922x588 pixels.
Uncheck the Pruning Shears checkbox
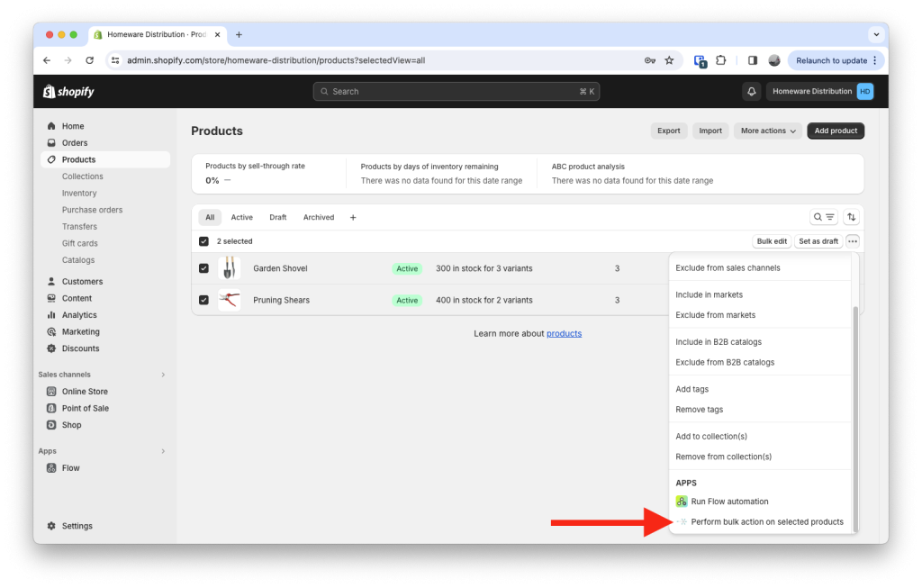[x=203, y=300]
